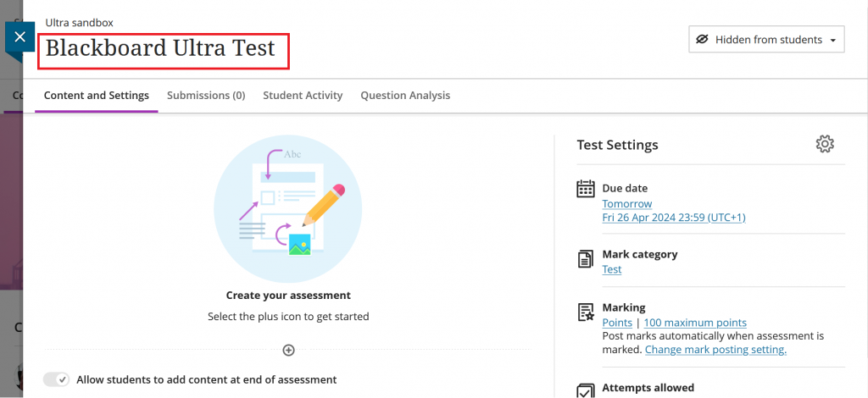Edit the Blackboard Ultra Test title
The image size is (868, 398).
pos(161,49)
